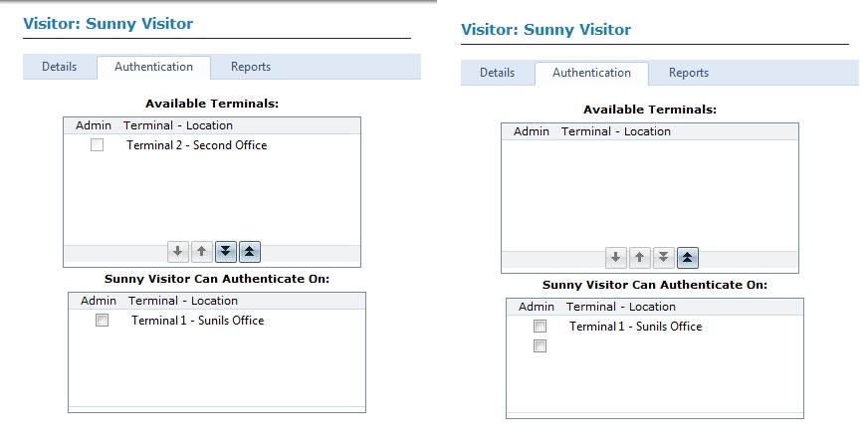Select Terminal 1 - Sunils Office in right panel
The height and width of the screenshot is (447, 868).
pos(635,327)
